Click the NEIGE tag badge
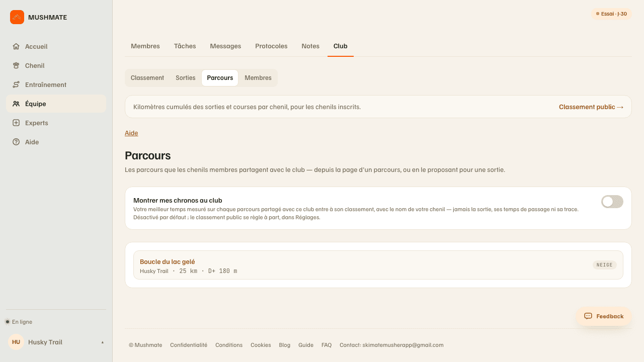644x362 pixels. (604, 265)
